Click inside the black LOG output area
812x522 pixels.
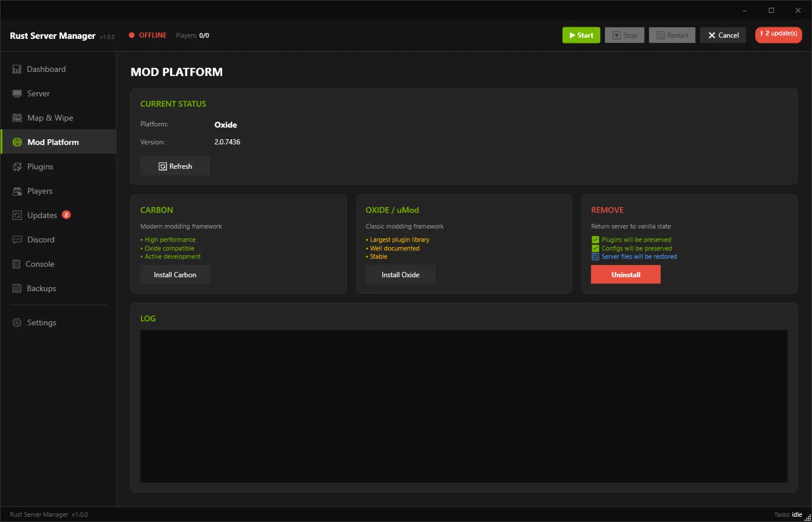coord(464,406)
